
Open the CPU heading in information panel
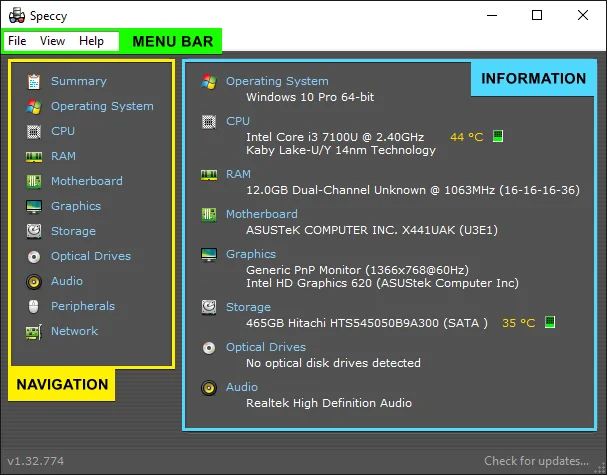[x=238, y=121]
